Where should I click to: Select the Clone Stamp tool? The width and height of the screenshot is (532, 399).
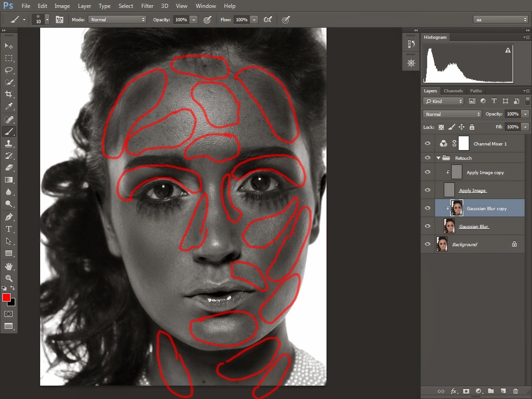tap(9, 144)
